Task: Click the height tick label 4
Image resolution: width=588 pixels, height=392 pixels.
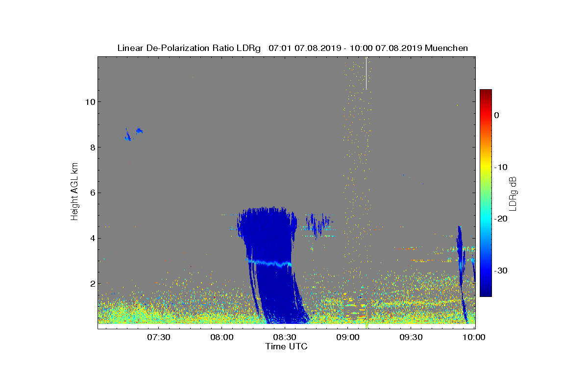Action: 92,238
